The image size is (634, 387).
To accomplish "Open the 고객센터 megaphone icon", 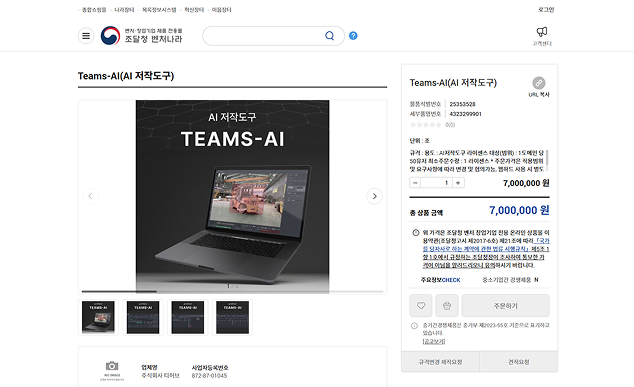I will click(542, 32).
